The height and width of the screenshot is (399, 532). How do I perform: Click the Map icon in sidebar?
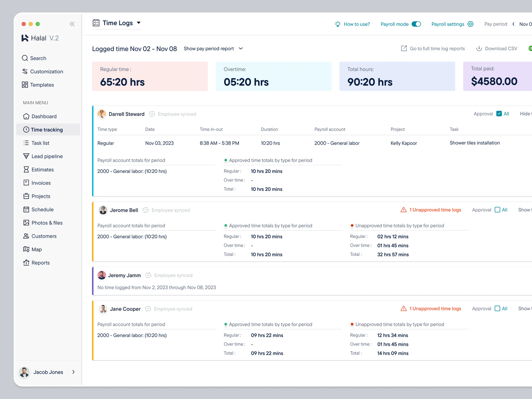[x=26, y=249]
